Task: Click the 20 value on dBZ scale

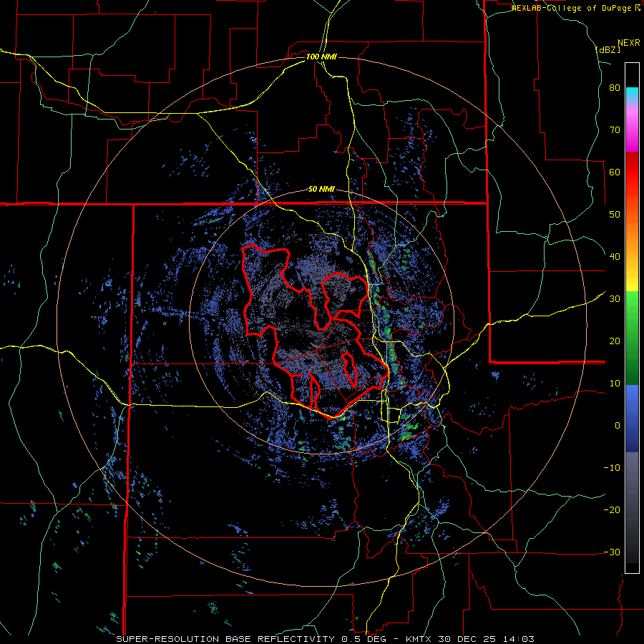Action: [x=615, y=341]
